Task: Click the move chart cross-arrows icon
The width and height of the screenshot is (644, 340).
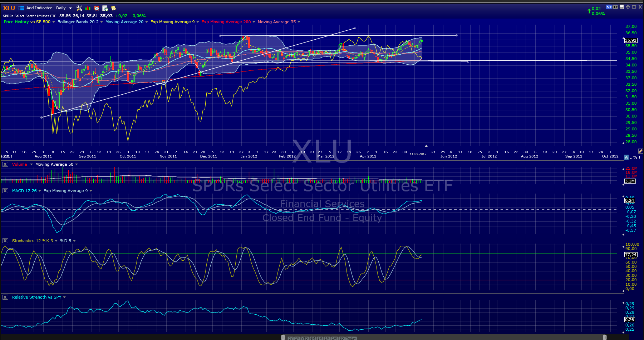Action: click(628, 7)
